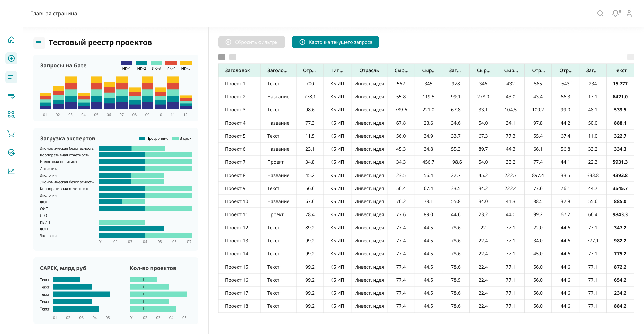Toggle the gray square at table's right corner
The height and width of the screenshot is (334, 644).
pyautogui.click(x=630, y=57)
